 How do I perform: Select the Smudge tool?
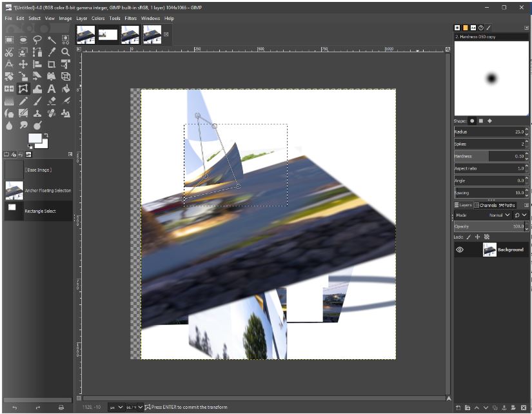(x=23, y=125)
